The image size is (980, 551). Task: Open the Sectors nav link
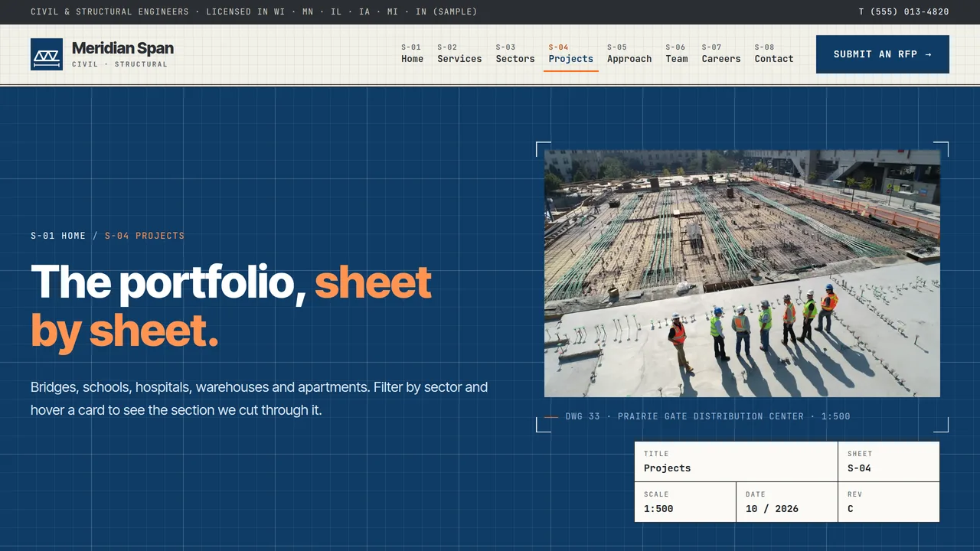click(515, 54)
